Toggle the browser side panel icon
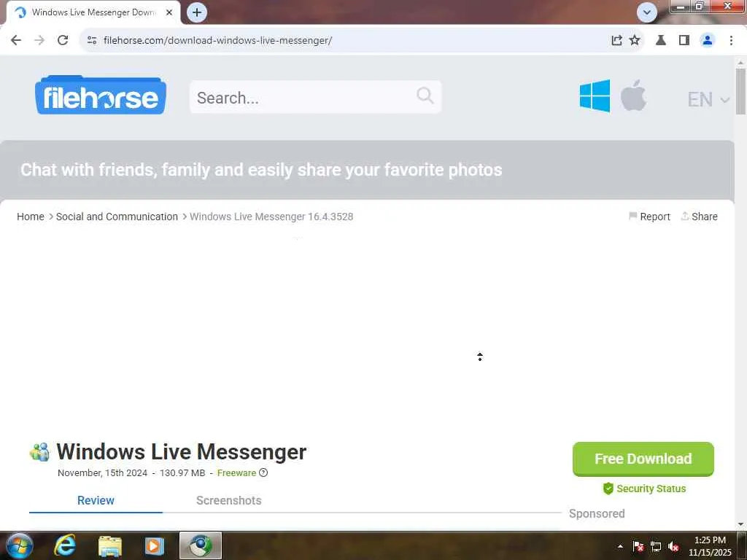The image size is (747, 560). [x=684, y=41]
